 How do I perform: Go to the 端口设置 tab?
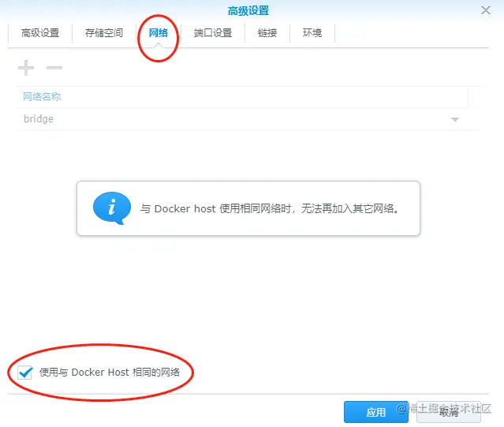click(213, 33)
